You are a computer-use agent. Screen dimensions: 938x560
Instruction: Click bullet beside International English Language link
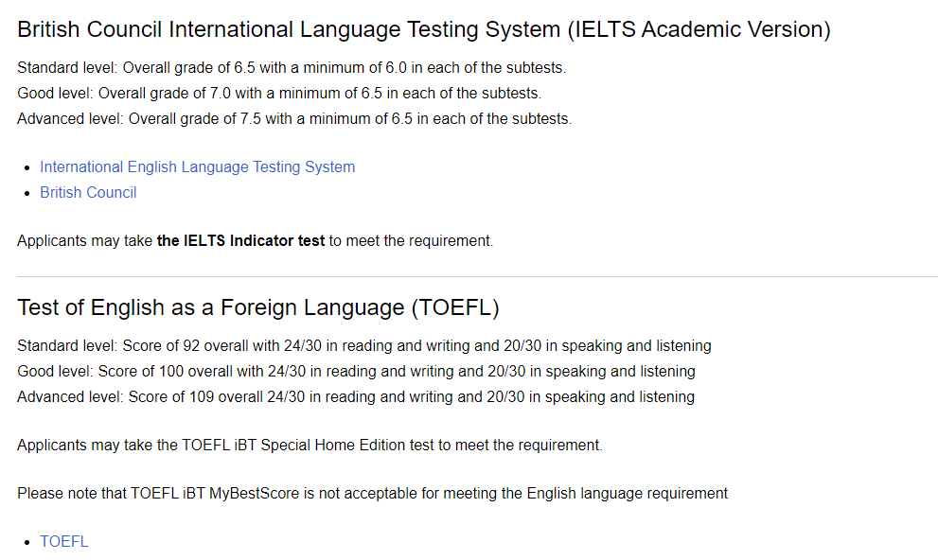[x=27, y=168]
